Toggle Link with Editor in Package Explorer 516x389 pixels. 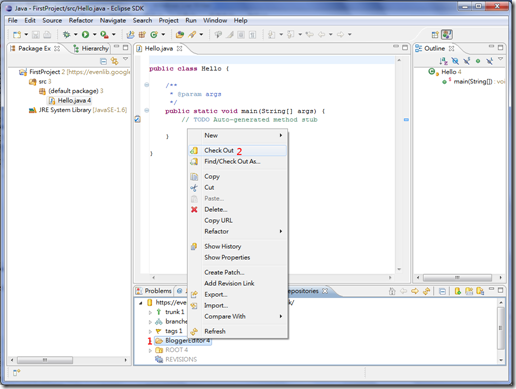click(115, 61)
